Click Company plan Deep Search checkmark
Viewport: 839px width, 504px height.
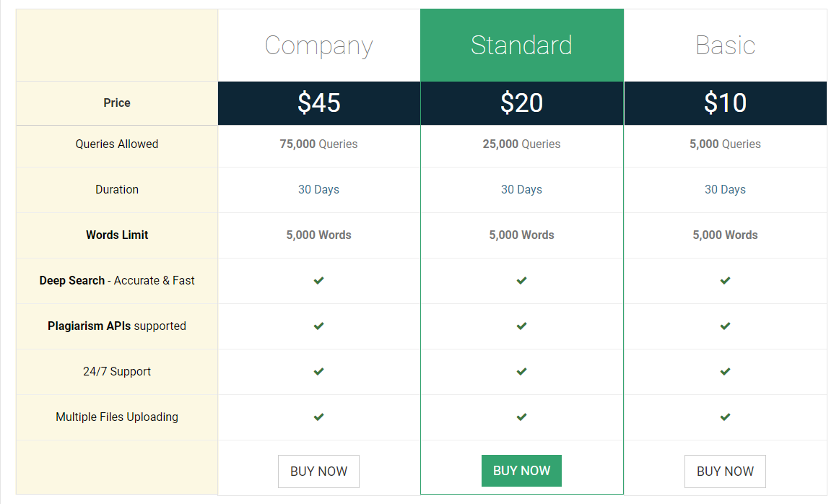point(319,280)
